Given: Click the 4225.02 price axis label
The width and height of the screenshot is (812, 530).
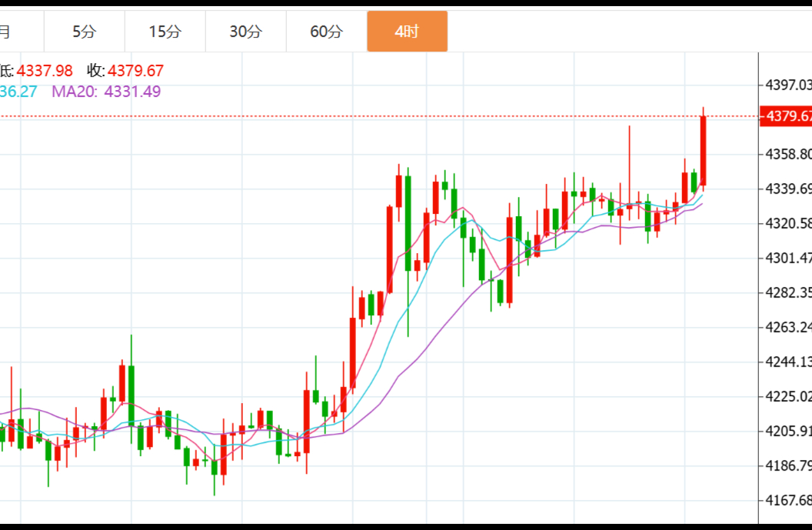Looking at the screenshot, I should pos(787,396).
